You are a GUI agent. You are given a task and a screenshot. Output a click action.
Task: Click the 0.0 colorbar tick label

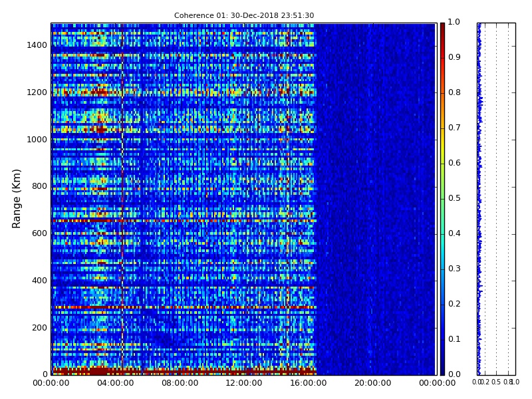coord(454,374)
